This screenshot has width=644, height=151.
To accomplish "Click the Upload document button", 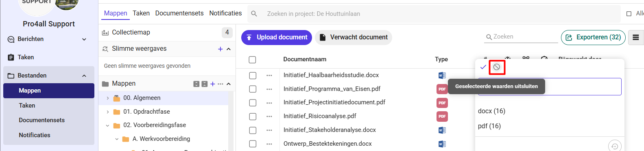I will point(277,37).
